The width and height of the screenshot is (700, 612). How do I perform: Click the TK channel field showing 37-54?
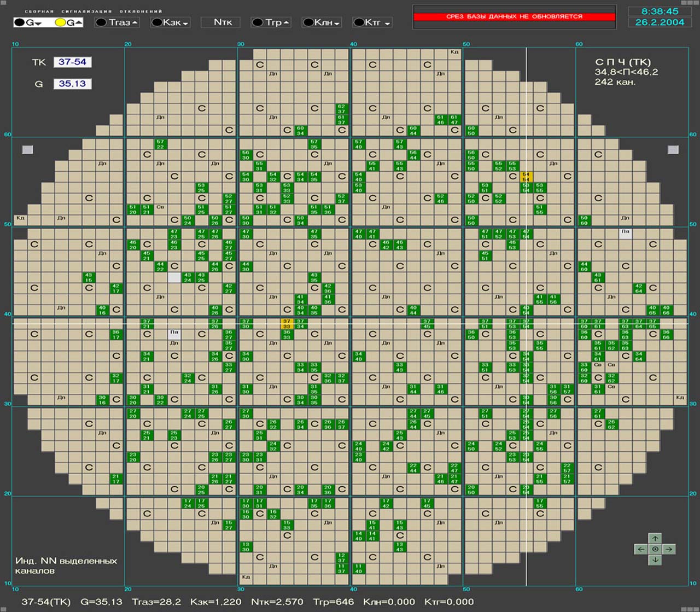tap(72, 62)
